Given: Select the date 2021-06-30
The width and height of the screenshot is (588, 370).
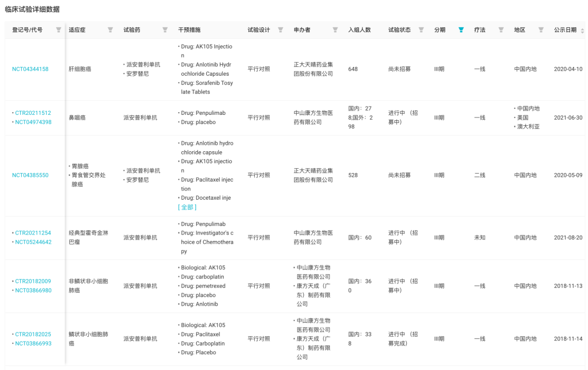Looking at the screenshot, I should click(568, 118).
